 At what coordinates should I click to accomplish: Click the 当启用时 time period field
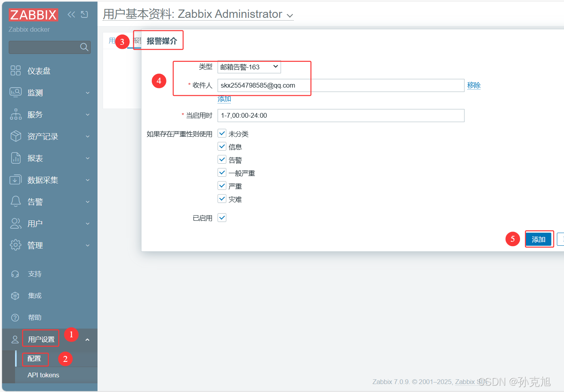341,115
